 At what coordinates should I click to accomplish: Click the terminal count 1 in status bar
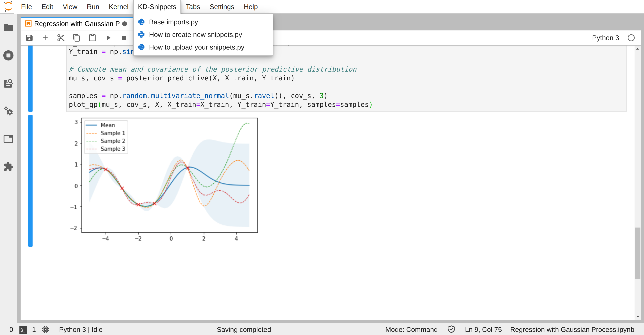[34, 330]
